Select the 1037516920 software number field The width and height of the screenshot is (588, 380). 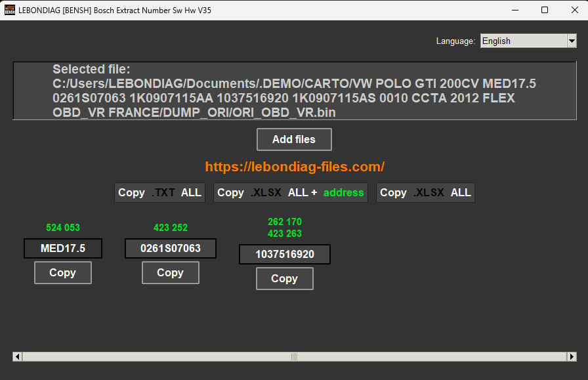click(285, 255)
